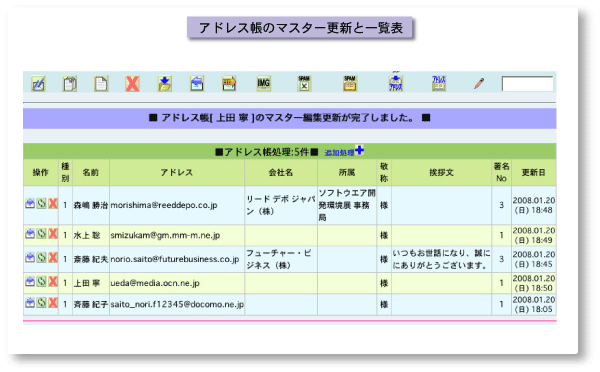The height and width of the screenshot is (372, 600).
Task: Click the large red X toolbar icon
Action: 132,83
